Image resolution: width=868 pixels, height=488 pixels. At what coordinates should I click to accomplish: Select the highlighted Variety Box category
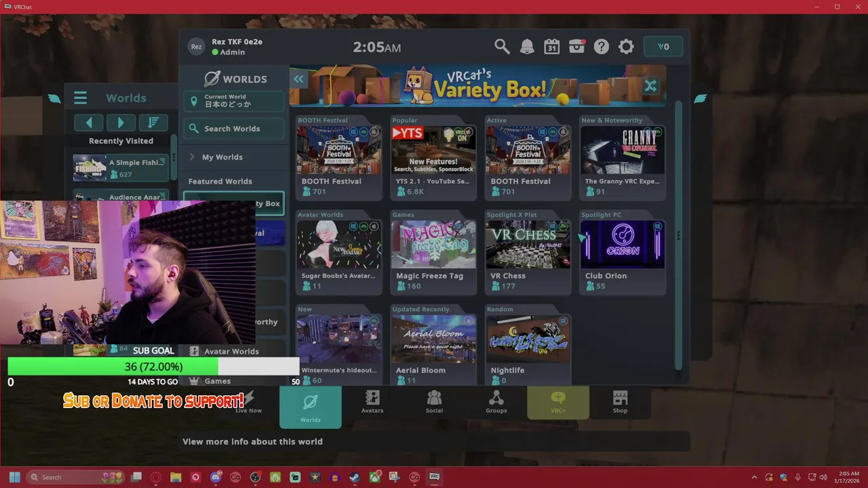[x=233, y=203]
